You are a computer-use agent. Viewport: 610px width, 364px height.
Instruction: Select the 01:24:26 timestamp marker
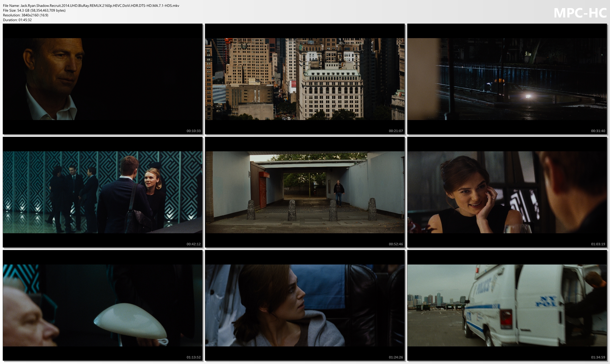[396, 357]
